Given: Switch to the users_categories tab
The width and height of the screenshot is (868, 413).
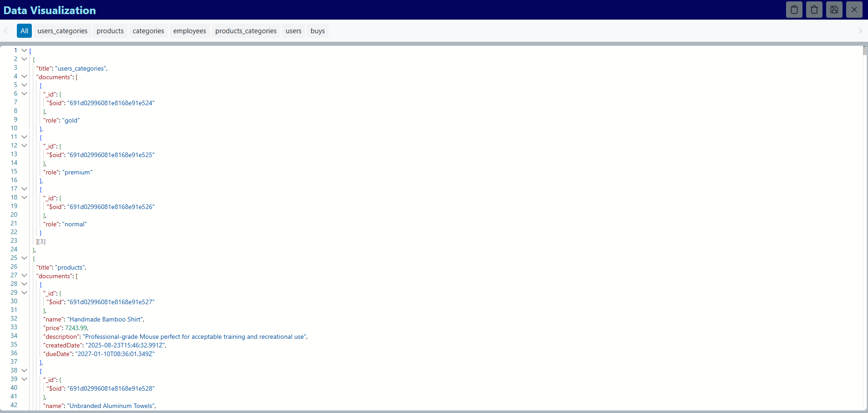Looking at the screenshot, I should click(62, 31).
